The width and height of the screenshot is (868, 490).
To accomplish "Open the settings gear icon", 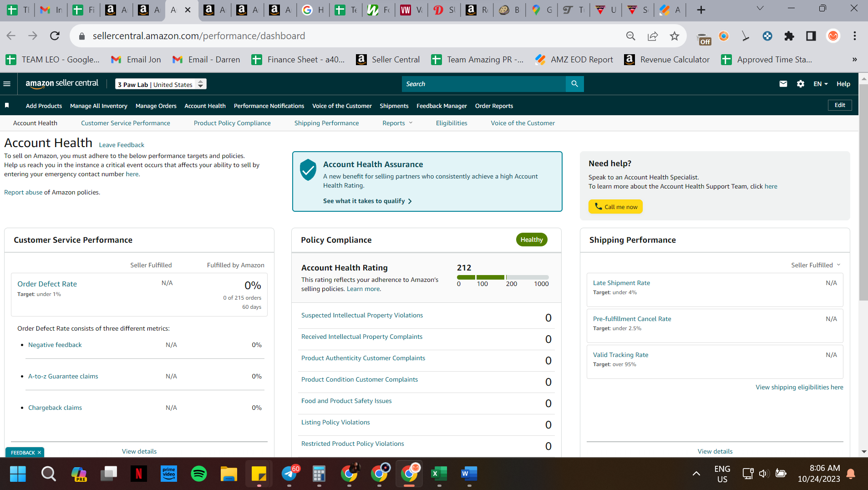I will (801, 84).
